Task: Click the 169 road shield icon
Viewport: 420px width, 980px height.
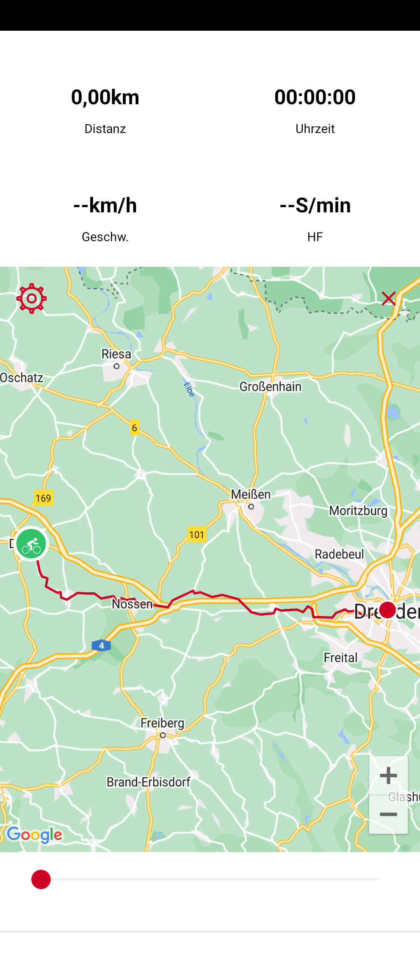Action: pyautogui.click(x=43, y=498)
